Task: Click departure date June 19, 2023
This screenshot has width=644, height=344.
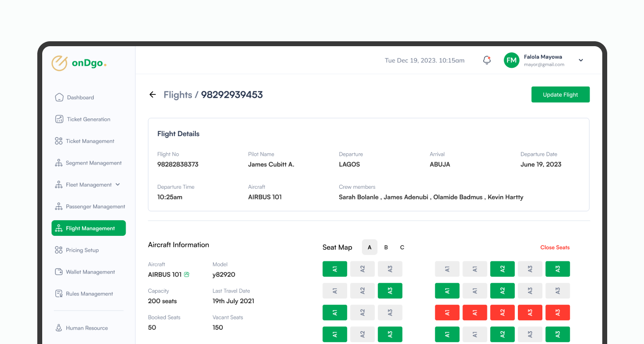Action: tap(541, 164)
